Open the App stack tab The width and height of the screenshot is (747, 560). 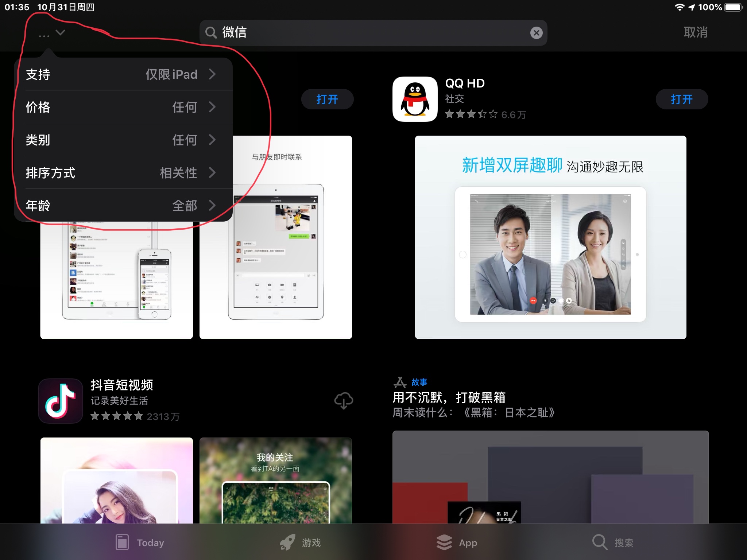point(444,542)
